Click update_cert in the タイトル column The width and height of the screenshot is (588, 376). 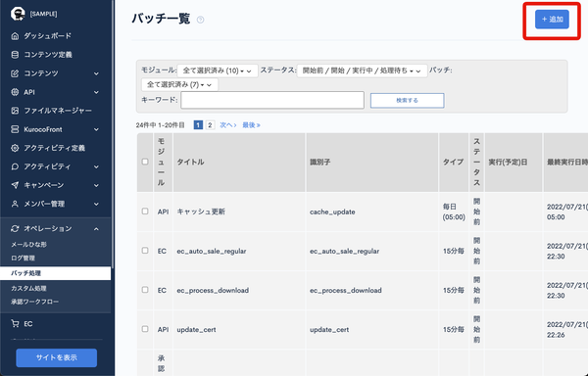click(196, 330)
